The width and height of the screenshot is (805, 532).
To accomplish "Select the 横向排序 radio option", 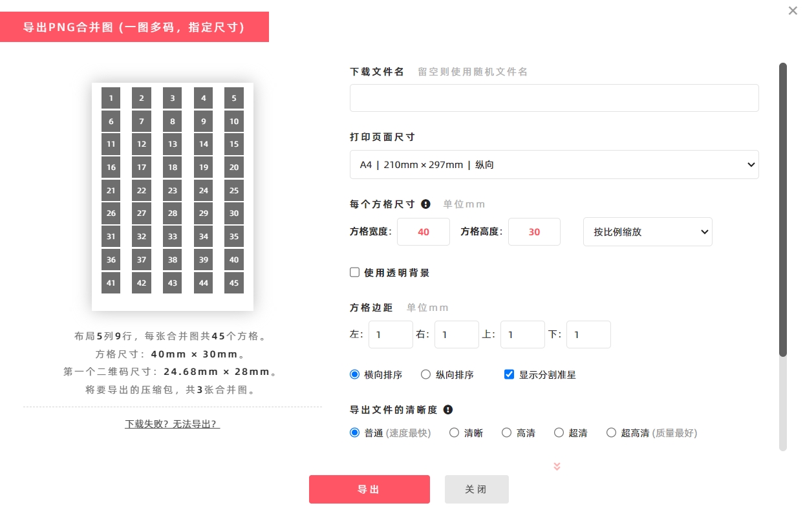I will 354,374.
